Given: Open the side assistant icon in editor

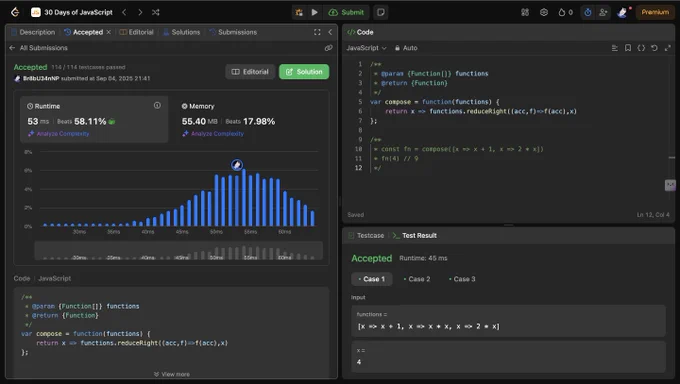Looking at the screenshot, I should (x=670, y=185).
